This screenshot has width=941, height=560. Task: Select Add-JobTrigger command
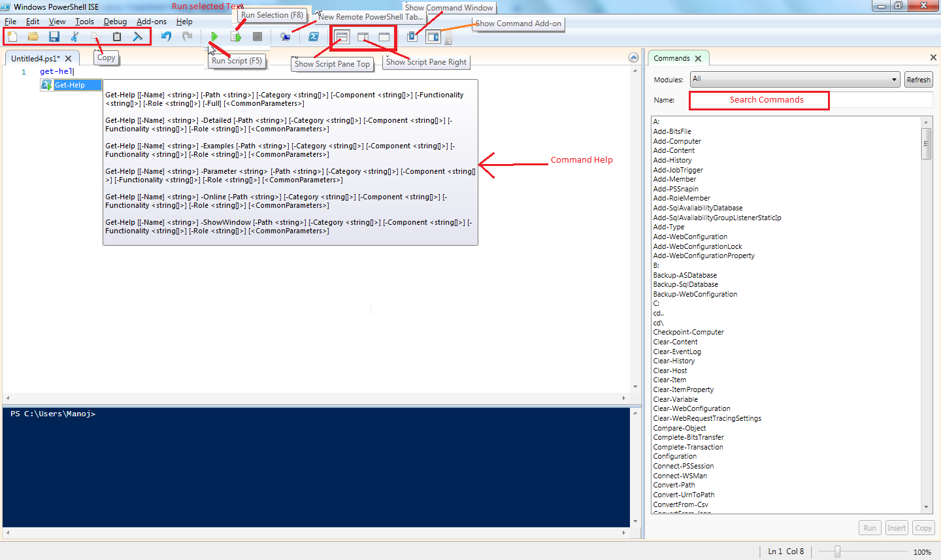tap(678, 170)
